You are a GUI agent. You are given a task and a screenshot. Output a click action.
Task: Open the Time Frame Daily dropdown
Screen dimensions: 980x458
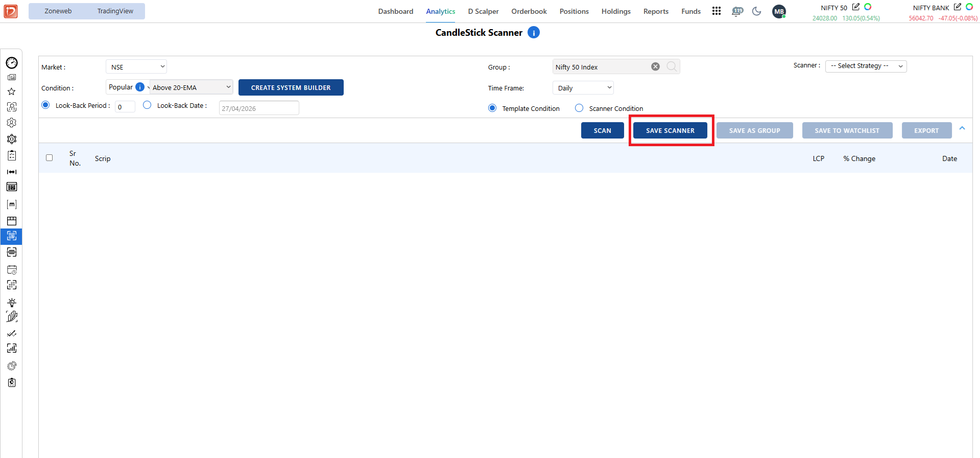coord(583,88)
